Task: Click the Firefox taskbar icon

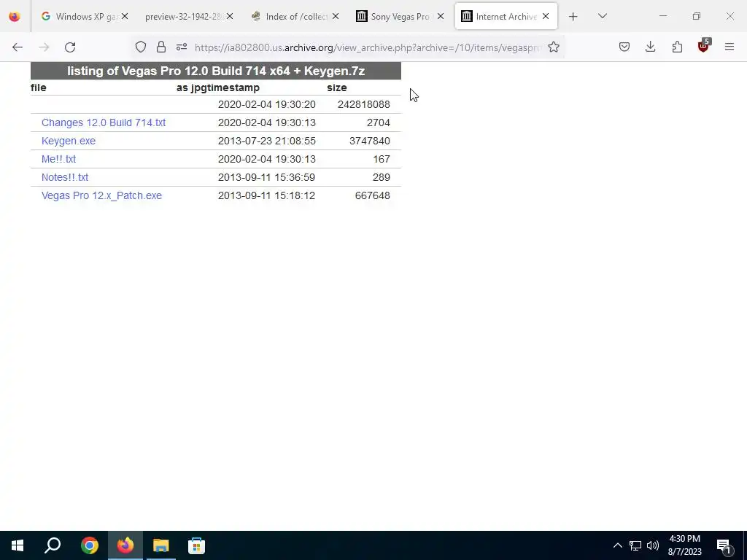Action: click(x=125, y=545)
